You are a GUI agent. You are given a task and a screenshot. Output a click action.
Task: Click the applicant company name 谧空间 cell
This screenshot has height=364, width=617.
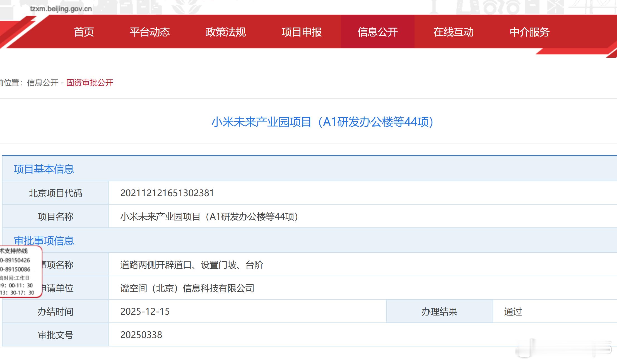(x=187, y=288)
